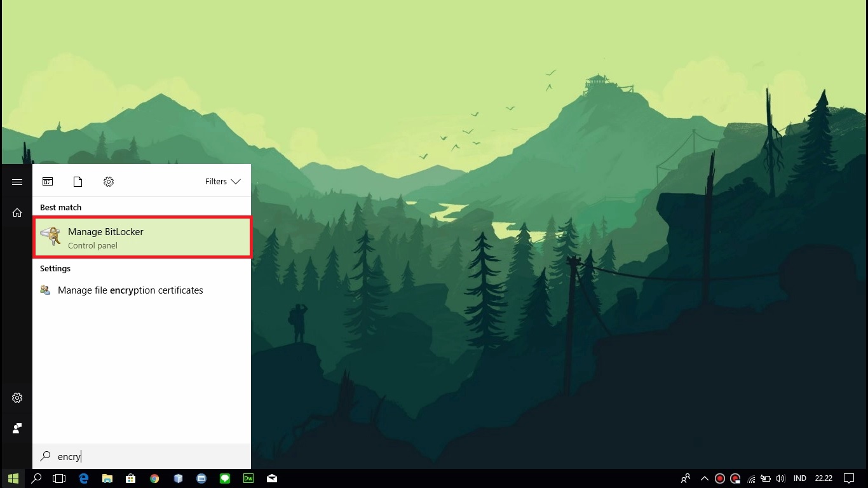Image resolution: width=868 pixels, height=488 pixels.
Task: Filter search results by Documents icon
Action: click(78, 182)
